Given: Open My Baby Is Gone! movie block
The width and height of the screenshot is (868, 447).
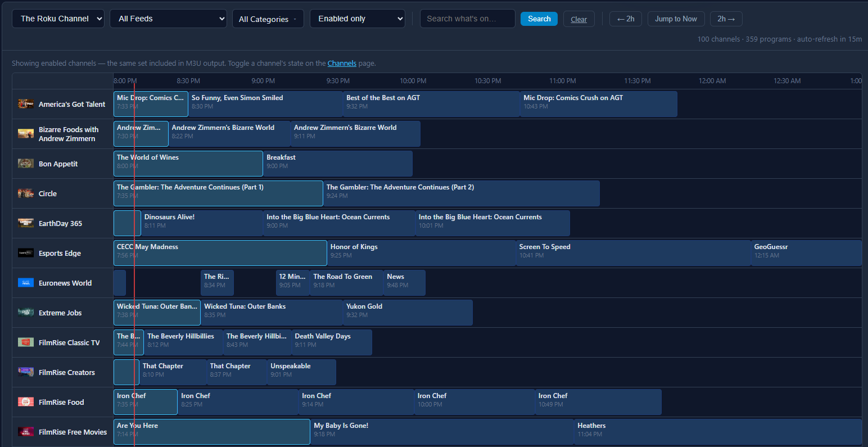Looking at the screenshot, I should pos(442,432).
